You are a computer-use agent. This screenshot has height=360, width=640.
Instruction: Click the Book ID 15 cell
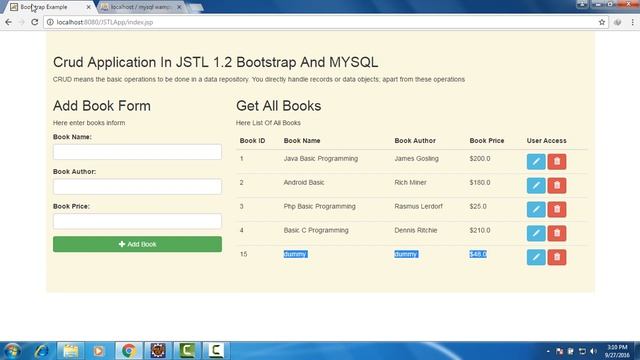244,254
